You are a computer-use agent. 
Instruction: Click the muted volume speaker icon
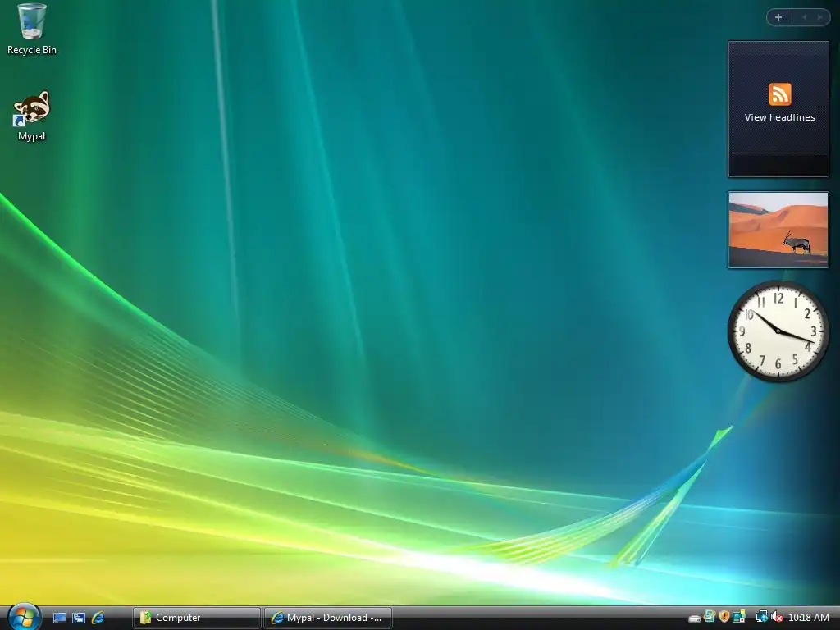pos(777,618)
